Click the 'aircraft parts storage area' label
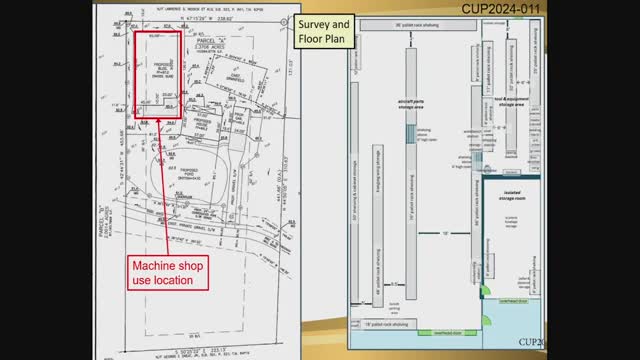Image resolution: width=640 pixels, height=360 pixels. click(411, 104)
